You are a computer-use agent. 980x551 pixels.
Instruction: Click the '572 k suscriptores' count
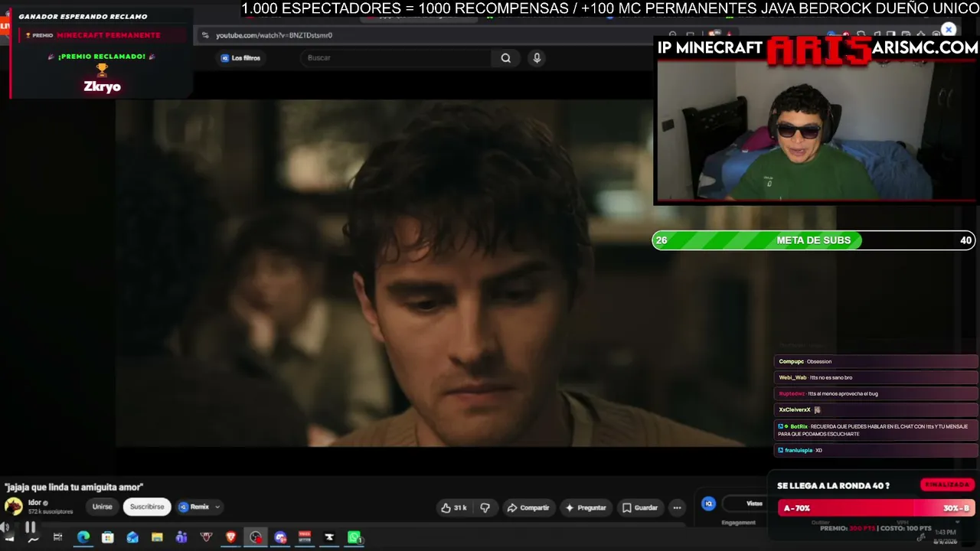[x=51, y=511]
